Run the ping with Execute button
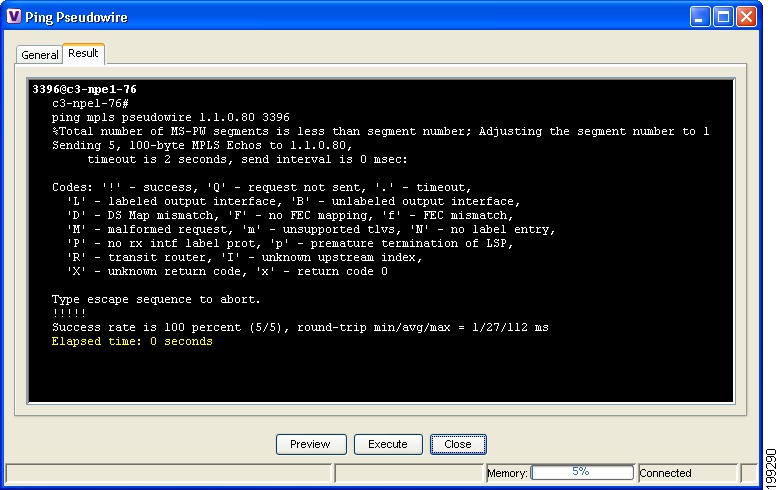The width and height of the screenshot is (778, 490). [388, 444]
